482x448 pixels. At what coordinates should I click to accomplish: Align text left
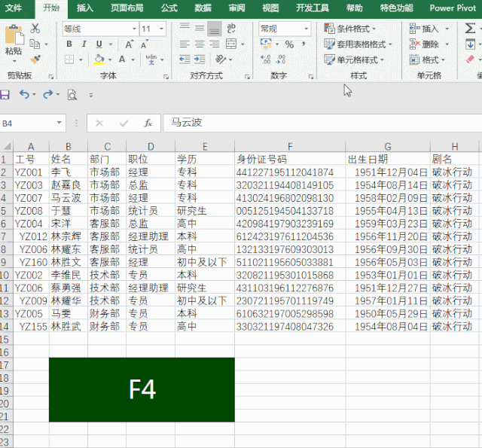(x=185, y=44)
